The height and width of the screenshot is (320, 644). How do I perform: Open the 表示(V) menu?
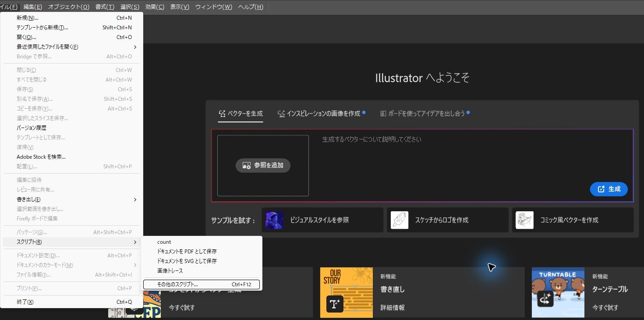(x=180, y=7)
